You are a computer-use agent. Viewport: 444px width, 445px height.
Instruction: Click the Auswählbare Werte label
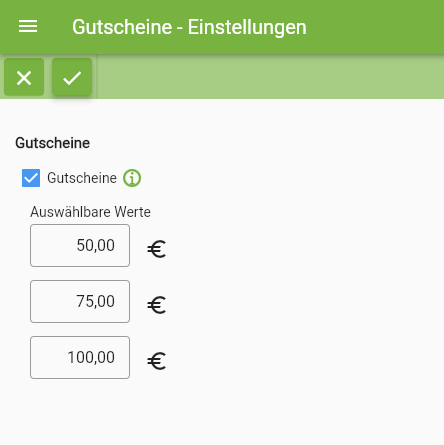click(90, 212)
